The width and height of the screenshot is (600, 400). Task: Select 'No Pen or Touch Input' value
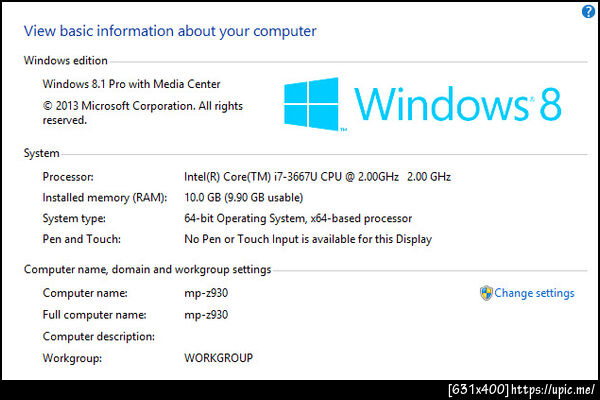(308, 239)
